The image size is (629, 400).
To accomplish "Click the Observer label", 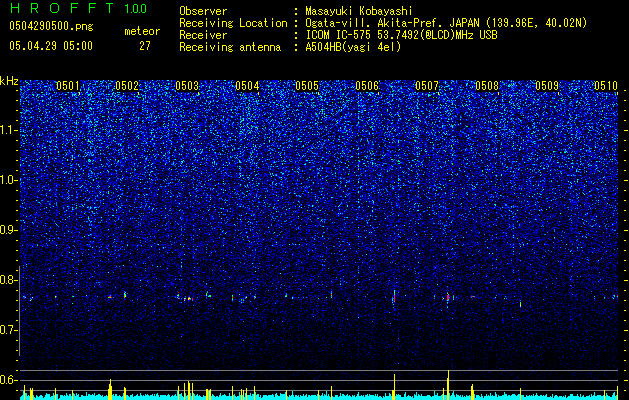I will click(203, 11).
